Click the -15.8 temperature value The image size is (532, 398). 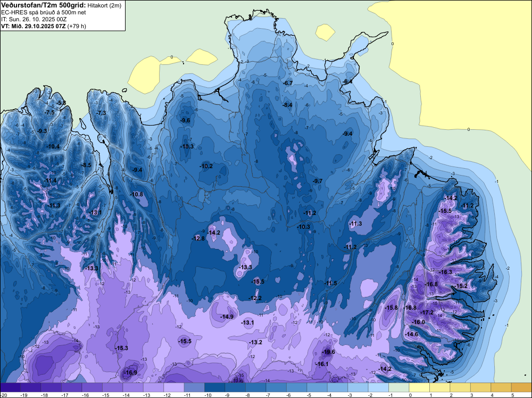(392, 308)
